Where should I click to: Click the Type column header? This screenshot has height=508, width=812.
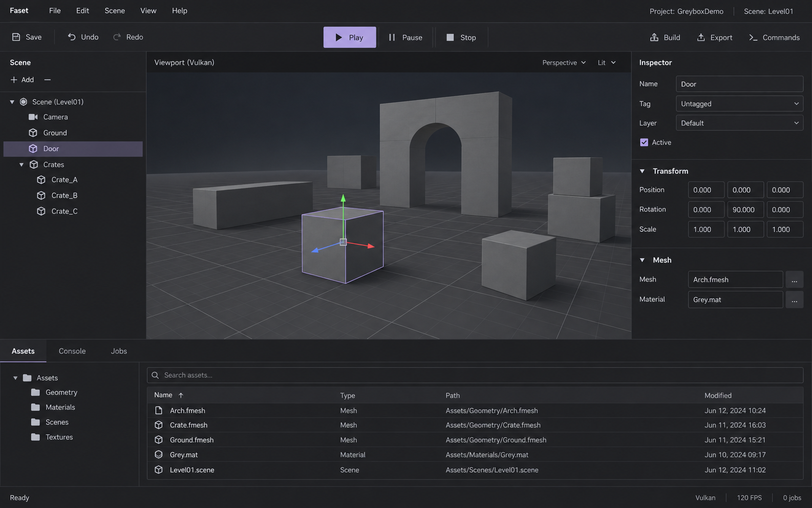click(x=348, y=395)
